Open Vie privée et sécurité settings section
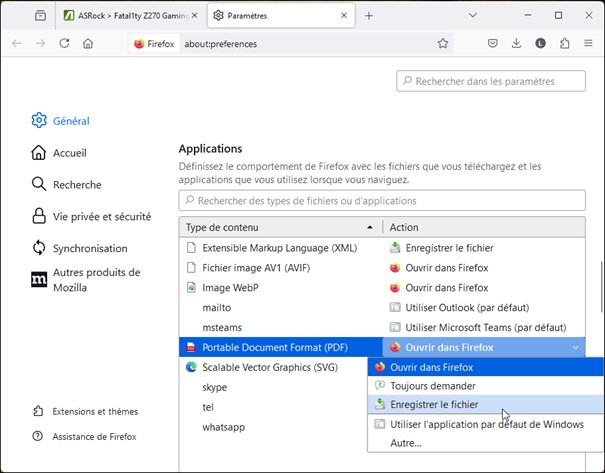Viewport: 605px width, 473px height. coord(101,216)
